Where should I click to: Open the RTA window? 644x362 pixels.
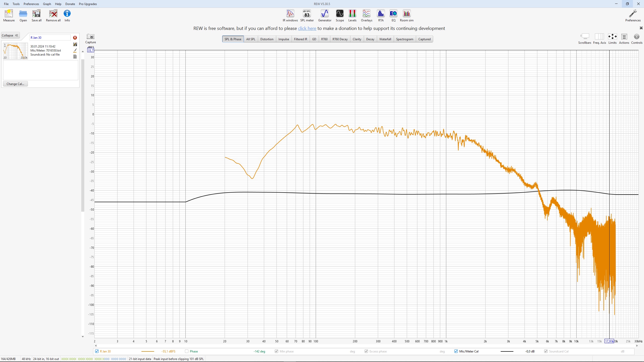click(381, 16)
